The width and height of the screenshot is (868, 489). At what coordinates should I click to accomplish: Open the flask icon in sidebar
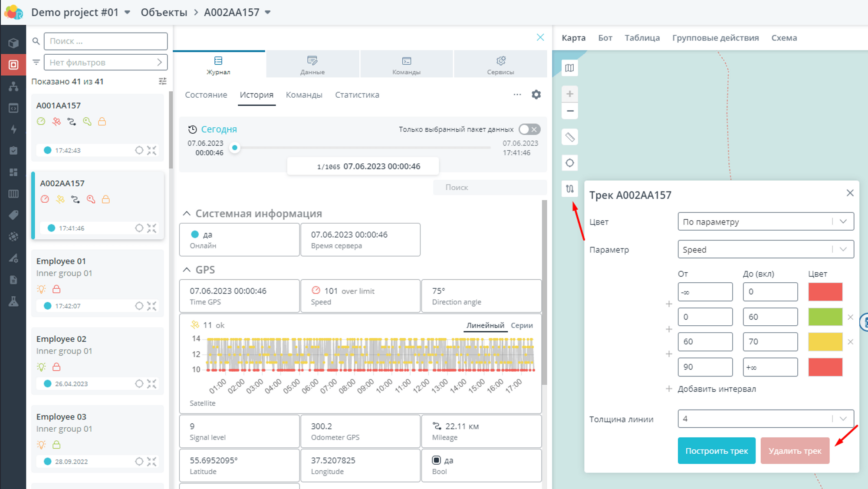[x=13, y=301]
